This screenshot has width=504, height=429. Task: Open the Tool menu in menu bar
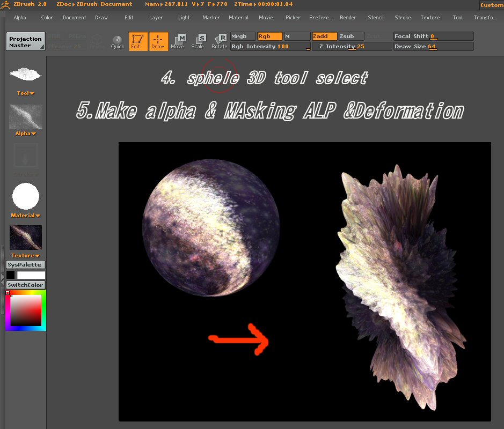point(457,18)
